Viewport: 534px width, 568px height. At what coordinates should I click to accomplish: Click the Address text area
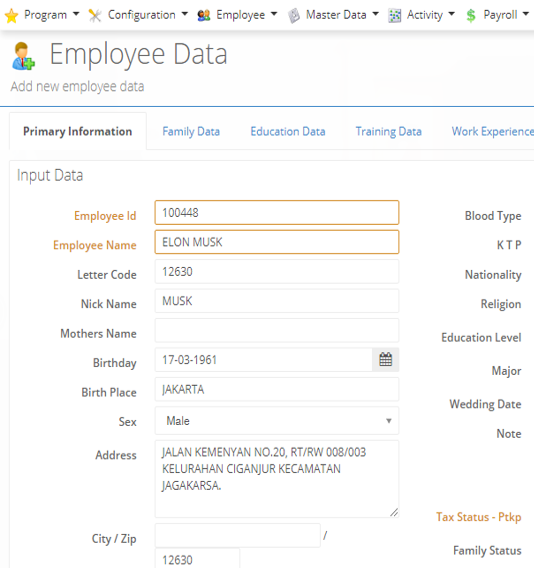277,479
